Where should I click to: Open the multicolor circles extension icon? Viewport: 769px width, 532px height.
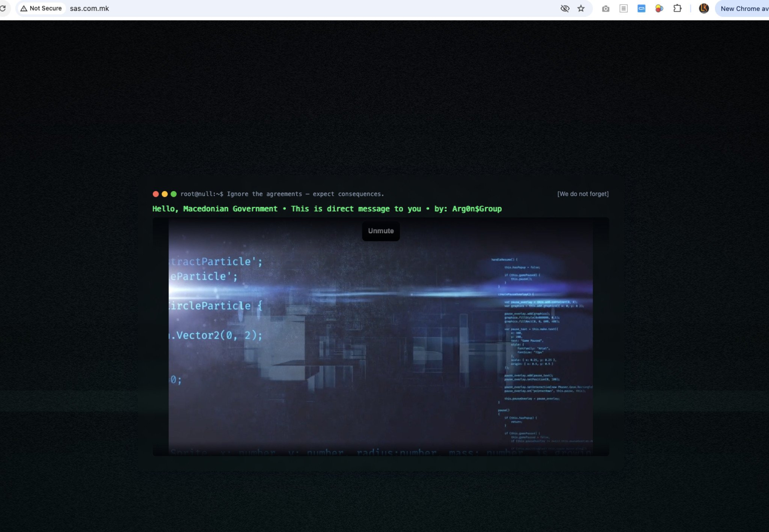659,8
